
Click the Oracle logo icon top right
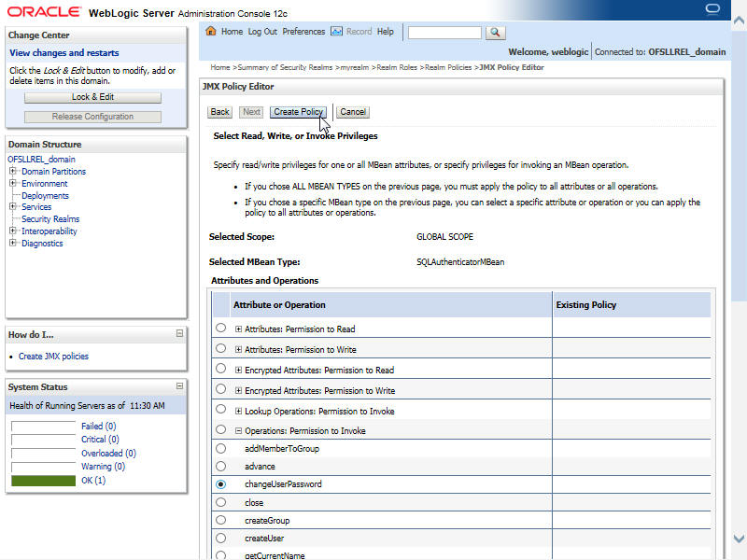point(713,9)
